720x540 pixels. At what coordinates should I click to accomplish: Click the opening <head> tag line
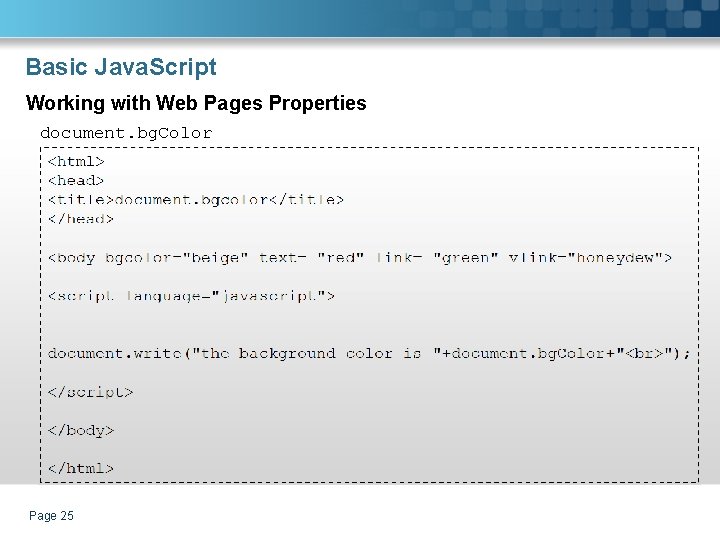tap(76, 180)
